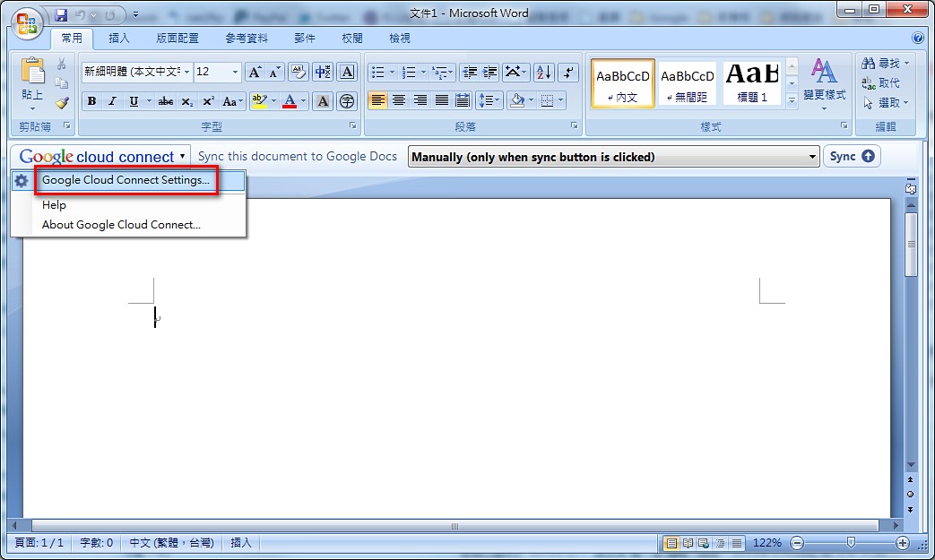Click the zoom slider handle
The image size is (935, 560).
point(851,542)
